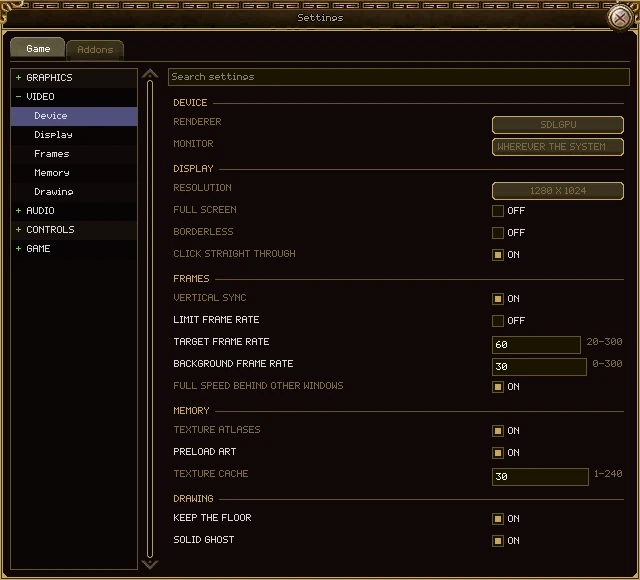Select Drawing in the sidebar
The width and height of the screenshot is (640, 580).
74,192
